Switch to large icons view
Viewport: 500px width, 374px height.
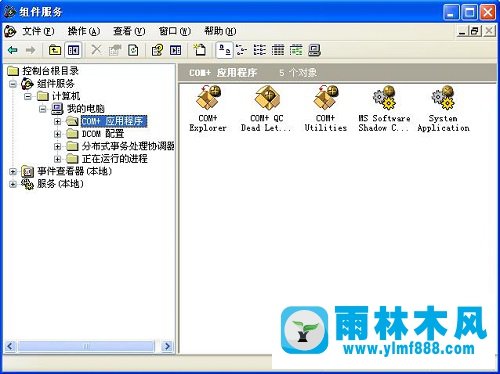coord(224,50)
